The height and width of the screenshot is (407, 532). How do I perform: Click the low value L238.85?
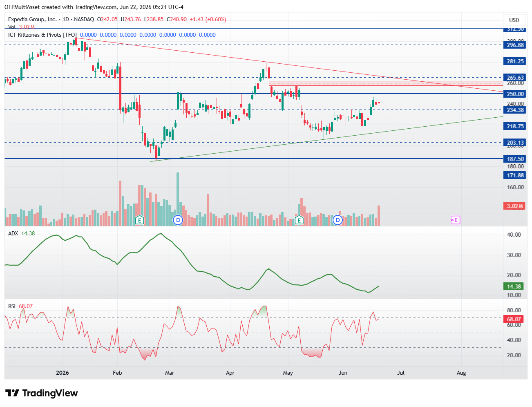tap(154, 19)
